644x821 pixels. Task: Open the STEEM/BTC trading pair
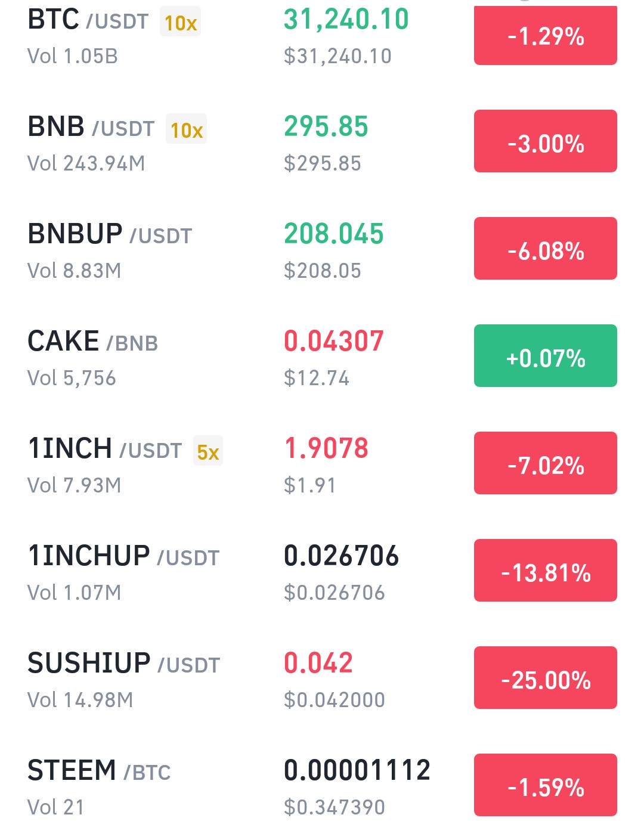322,785
